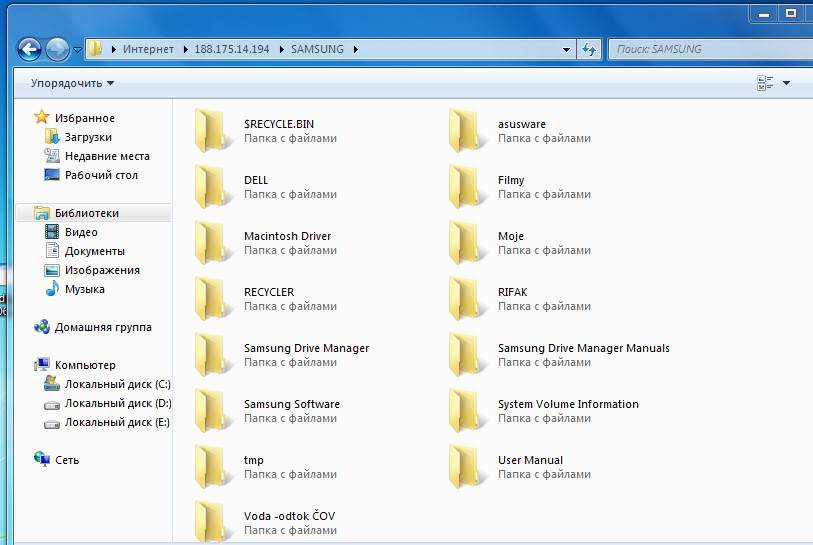Select the Filmy folder
The image size is (813, 545).
pos(510,181)
